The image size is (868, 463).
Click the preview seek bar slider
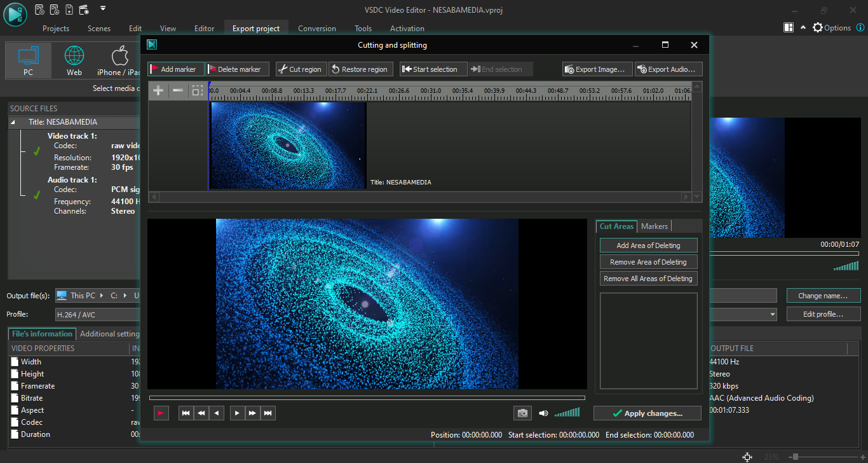pos(367,398)
